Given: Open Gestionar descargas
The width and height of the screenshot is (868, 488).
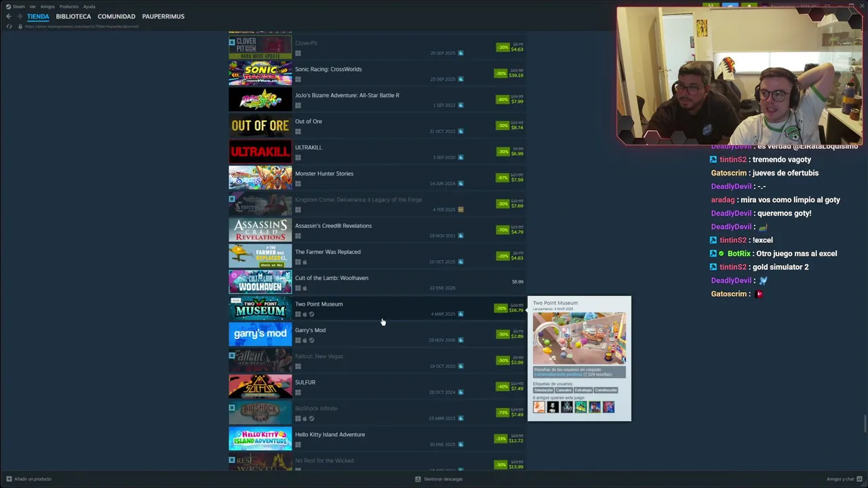Looking at the screenshot, I should (x=439, y=479).
